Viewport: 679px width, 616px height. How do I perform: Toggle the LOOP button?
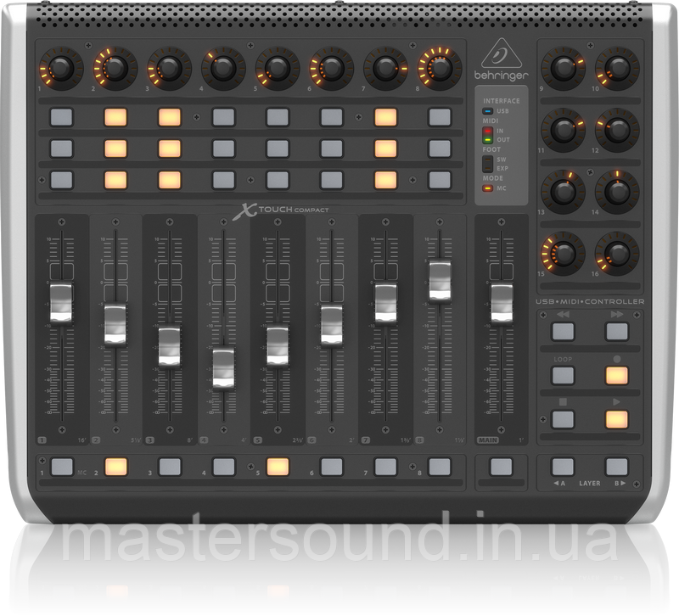(563, 375)
